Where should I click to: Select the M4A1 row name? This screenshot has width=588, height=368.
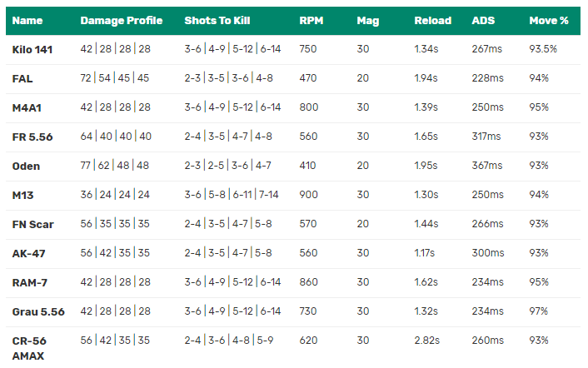coord(27,108)
